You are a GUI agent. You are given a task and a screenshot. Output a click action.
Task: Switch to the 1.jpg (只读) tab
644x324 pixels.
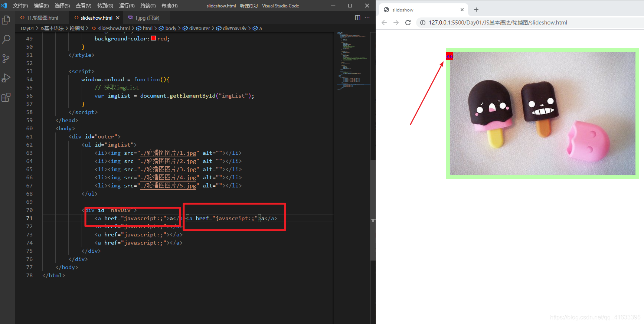click(147, 18)
